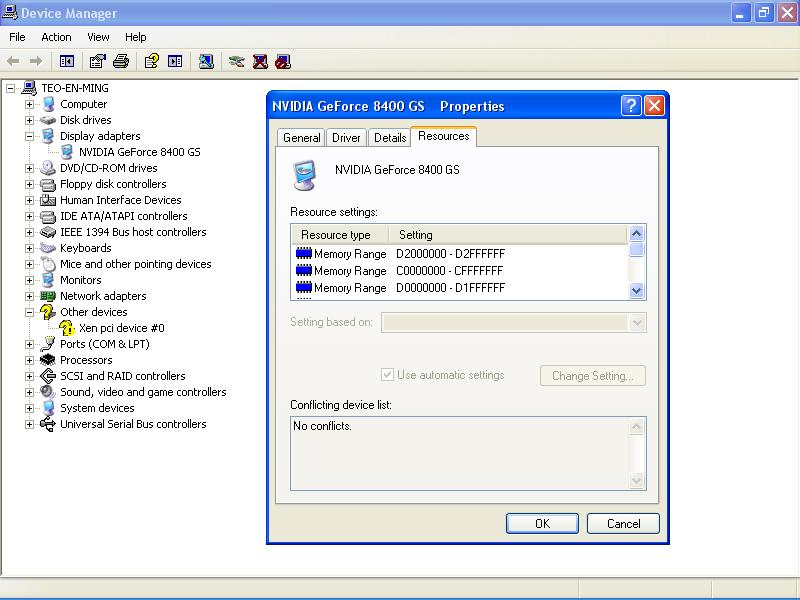Click the Print toolbar icon
Image resolution: width=800 pixels, height=600 pixels.
pos(121,61)
